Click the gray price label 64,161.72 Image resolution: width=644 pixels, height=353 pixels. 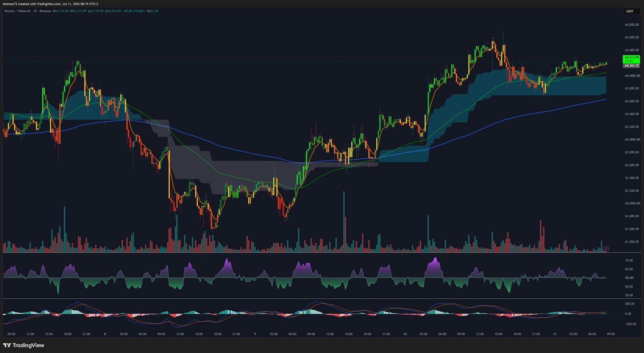[632, 65]
